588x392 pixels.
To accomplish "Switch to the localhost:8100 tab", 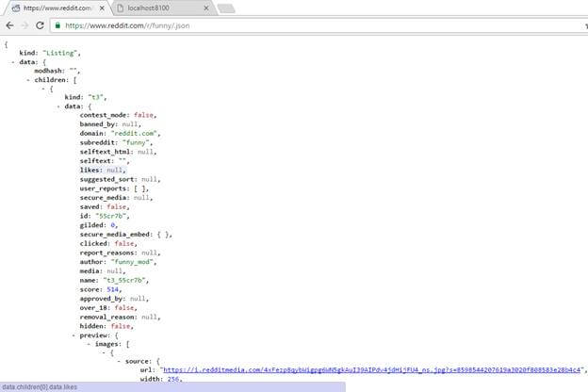I will point(162,8).
